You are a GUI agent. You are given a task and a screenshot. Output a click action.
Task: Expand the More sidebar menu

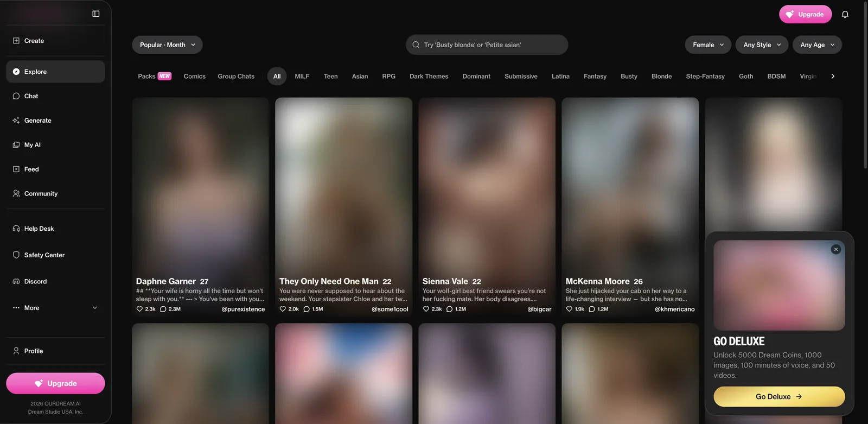pos(55,308)
